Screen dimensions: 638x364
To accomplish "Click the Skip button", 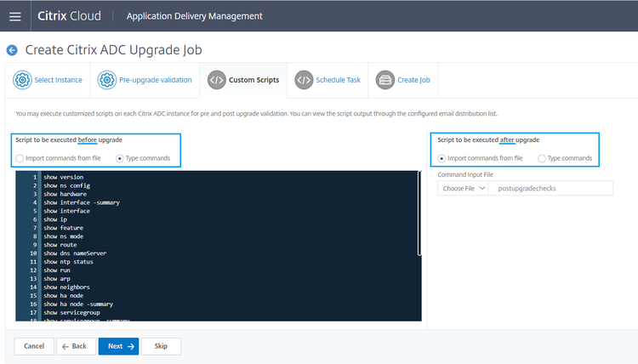I will click(x=161, y=346).
